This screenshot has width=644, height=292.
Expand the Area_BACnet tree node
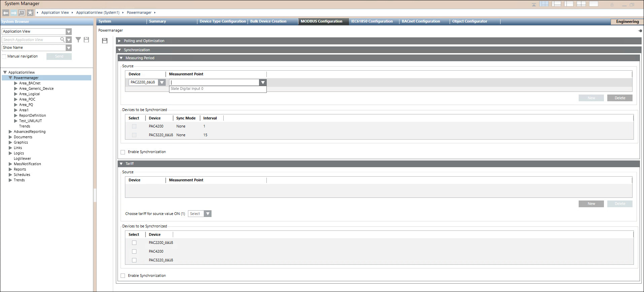tap(16, 83)
